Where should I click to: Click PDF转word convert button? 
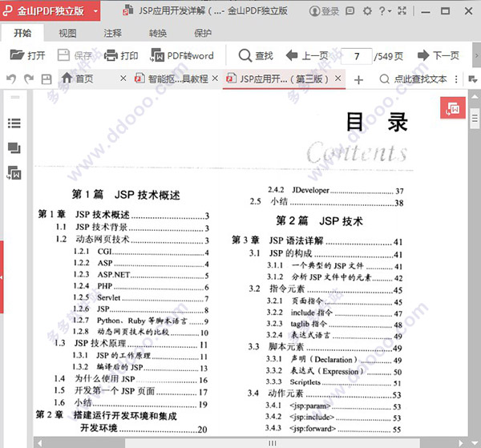(x=182, y=55)
